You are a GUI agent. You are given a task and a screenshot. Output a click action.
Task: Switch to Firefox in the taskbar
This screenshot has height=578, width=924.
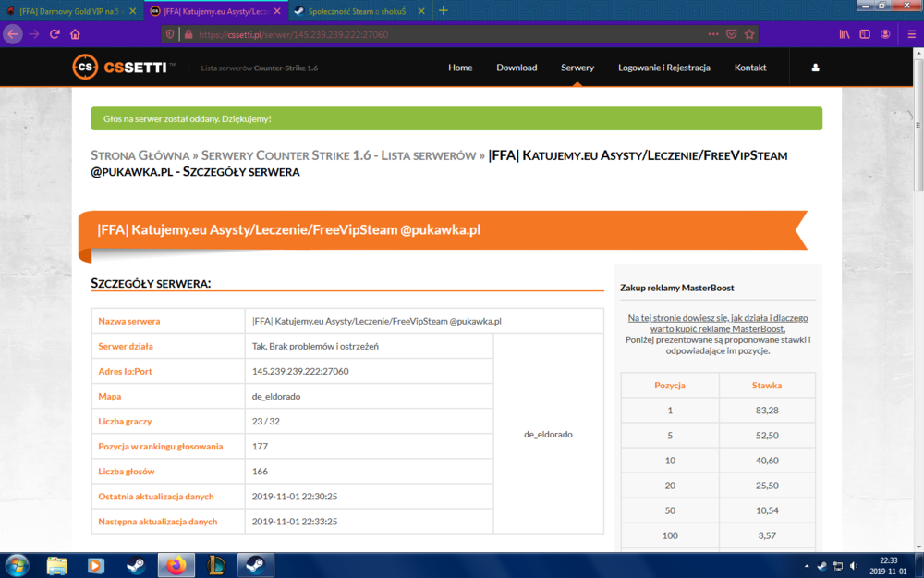[176, 566]
